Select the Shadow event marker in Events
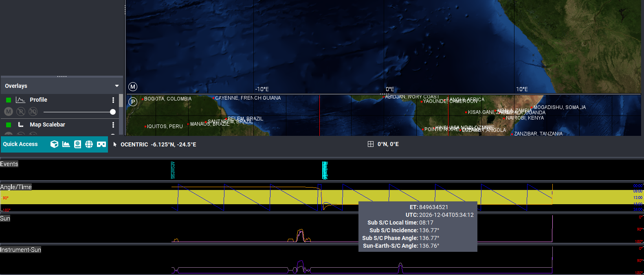644x275 pixels. pos(325,170)
